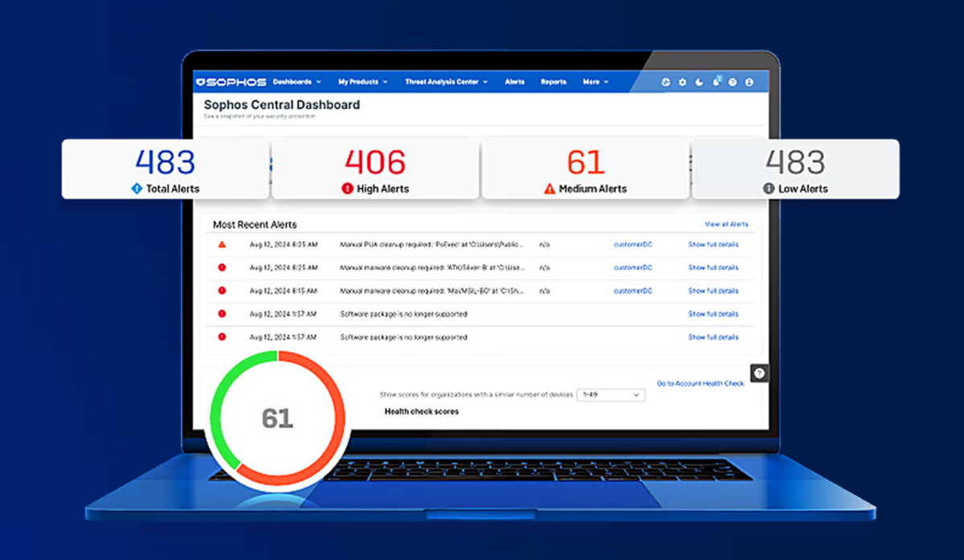Show full details for Mal/MSIL-BO alert
The width and height of the screenshot is (964, 560).
(x=713, y=291)
